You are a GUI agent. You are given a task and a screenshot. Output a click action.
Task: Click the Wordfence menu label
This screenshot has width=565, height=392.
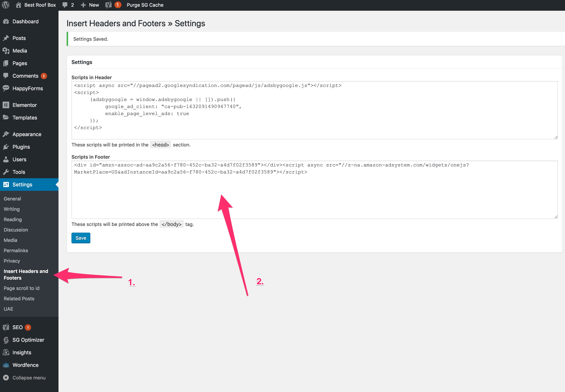coord(26,365)
